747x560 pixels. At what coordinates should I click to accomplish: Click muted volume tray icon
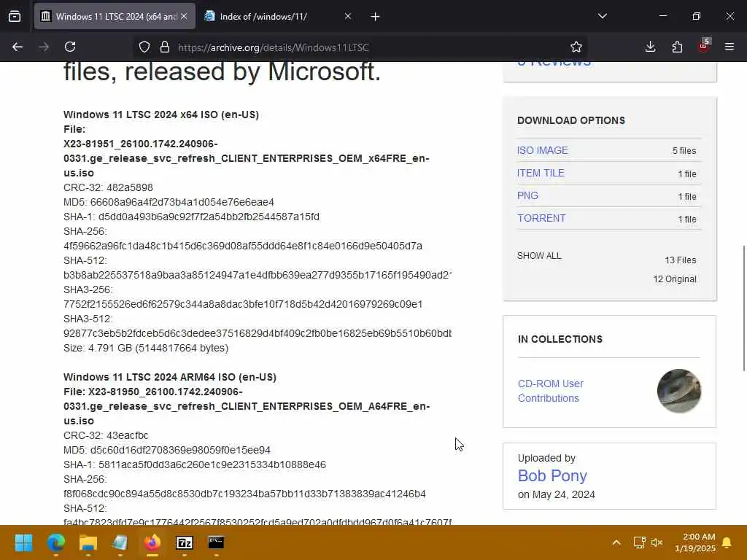coord(657,542)
